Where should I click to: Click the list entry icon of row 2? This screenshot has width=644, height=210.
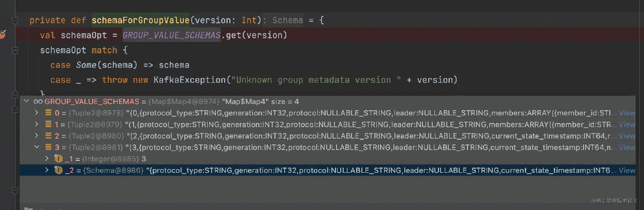[48, 136]
